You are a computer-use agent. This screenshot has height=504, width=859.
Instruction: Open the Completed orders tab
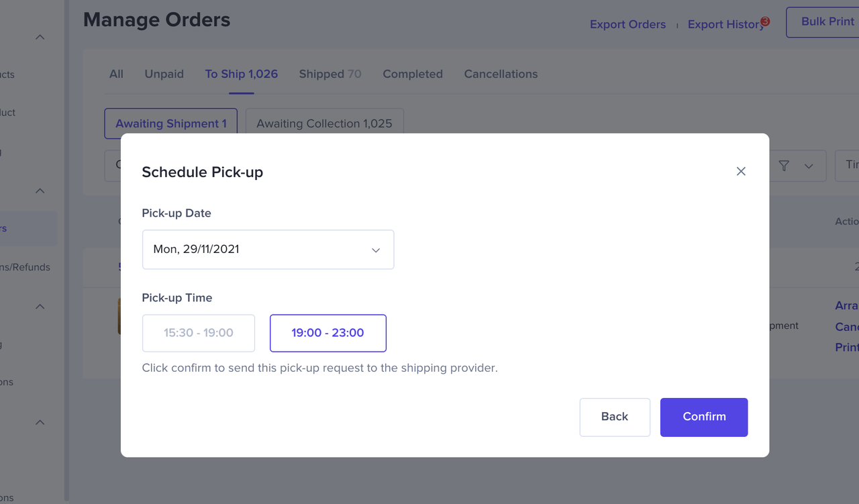pyautogui.click(x=413, y=74)
